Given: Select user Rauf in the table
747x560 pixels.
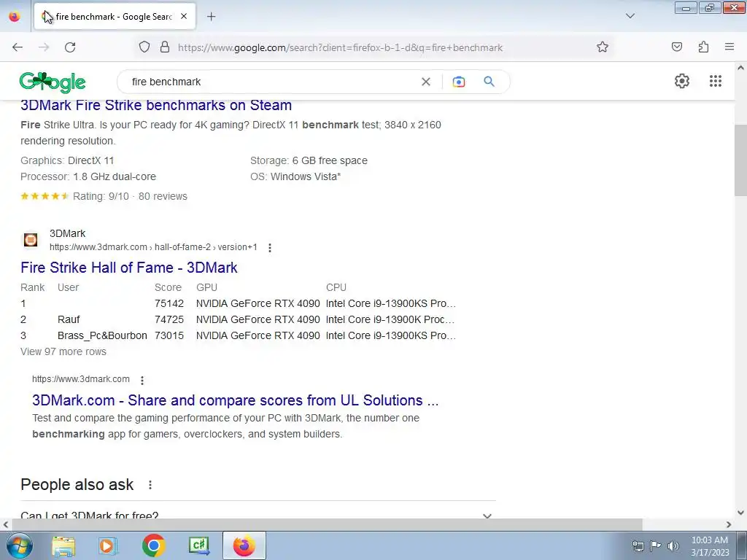Looking at the screenshot, I should click(69, 320).
